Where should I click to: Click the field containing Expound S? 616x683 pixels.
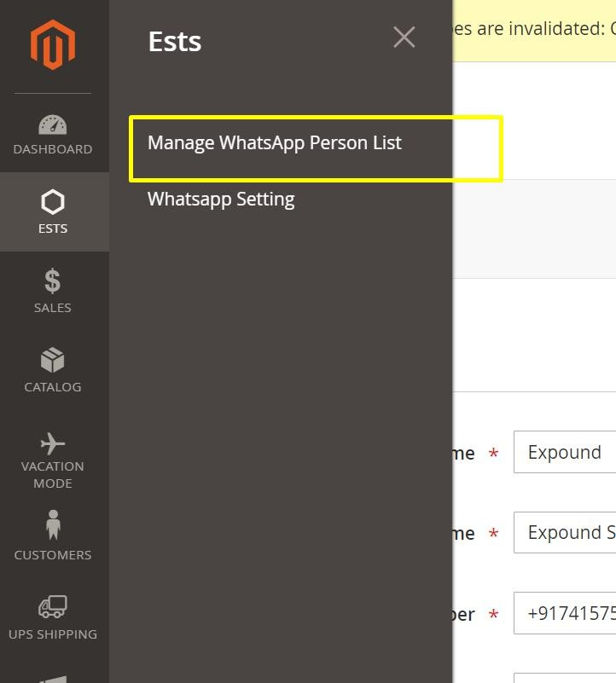pos(565,532)
